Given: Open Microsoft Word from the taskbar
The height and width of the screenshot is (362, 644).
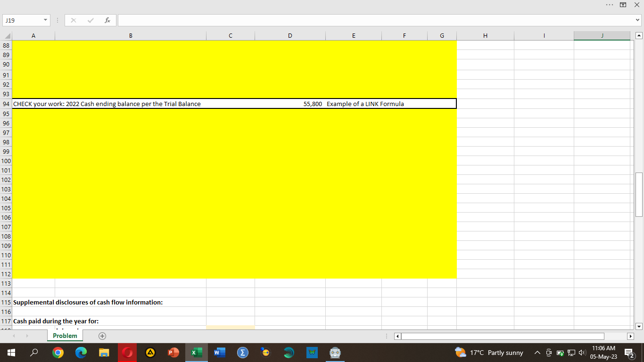Looking at the screenshot, I should [x=219, y=352].
